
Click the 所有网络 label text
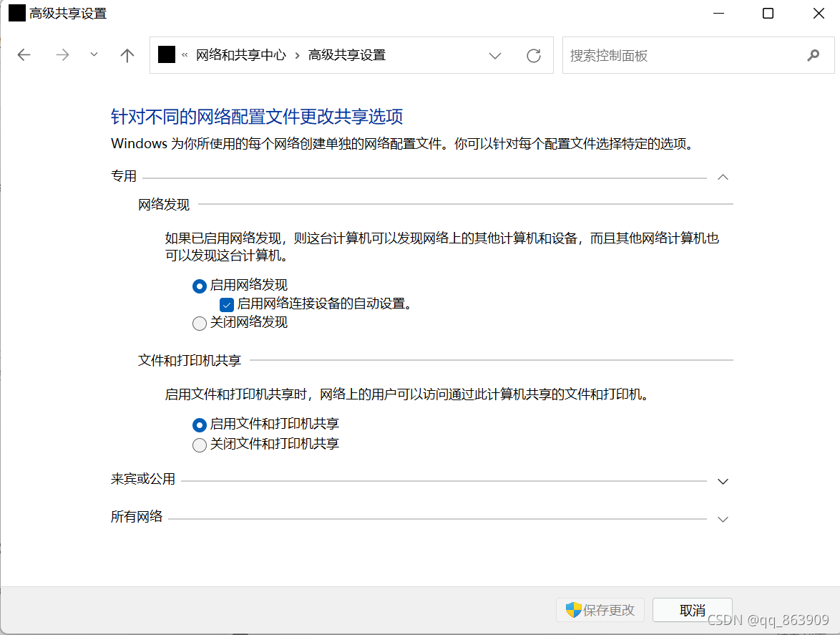coord(137,517)
